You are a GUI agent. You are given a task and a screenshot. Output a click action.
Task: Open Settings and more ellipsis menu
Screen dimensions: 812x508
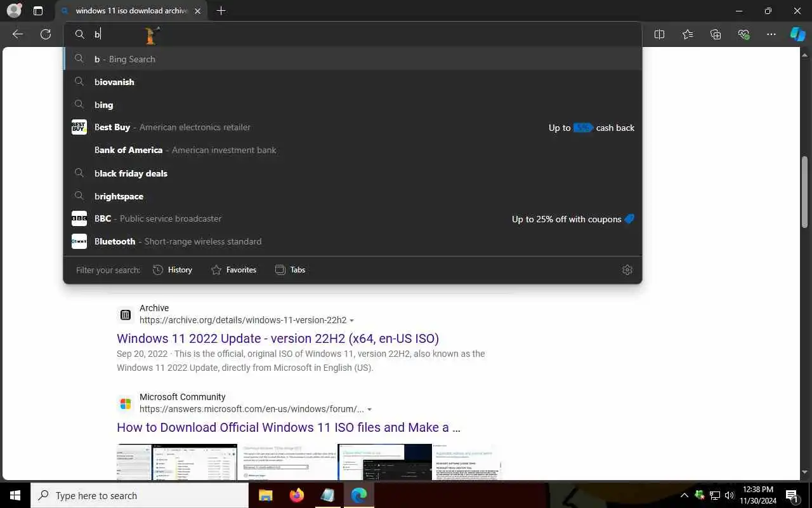(771, 34)
